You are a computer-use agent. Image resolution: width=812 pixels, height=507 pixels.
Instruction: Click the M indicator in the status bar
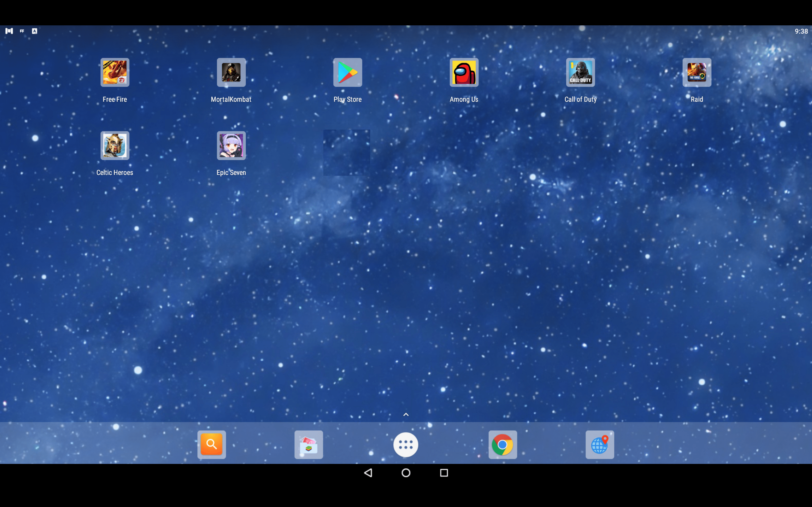coord(9,31)
